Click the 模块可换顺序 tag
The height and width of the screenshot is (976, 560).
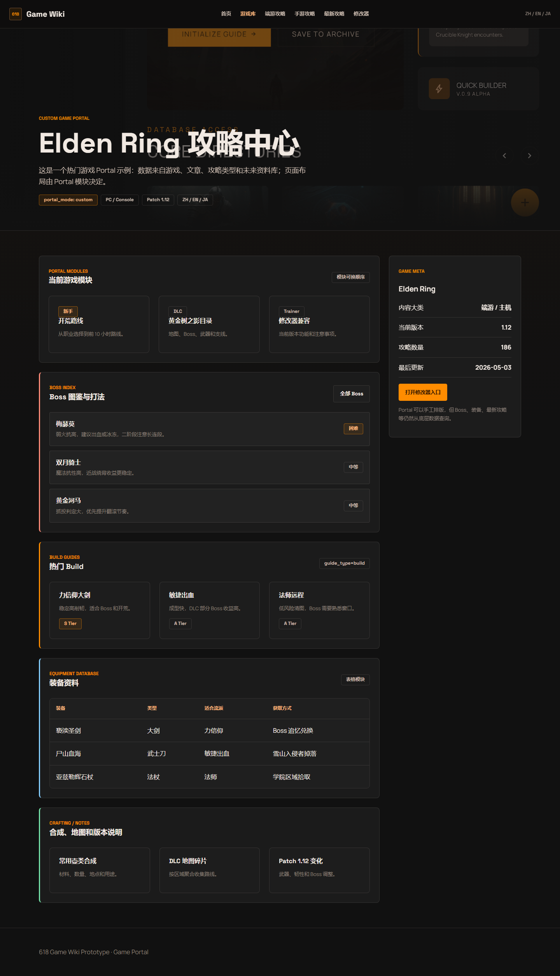351,277
